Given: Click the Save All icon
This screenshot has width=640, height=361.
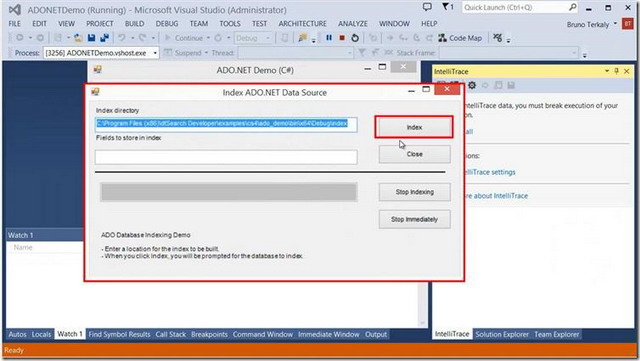Looking at the screenshot, I should (x=104, y=38).
